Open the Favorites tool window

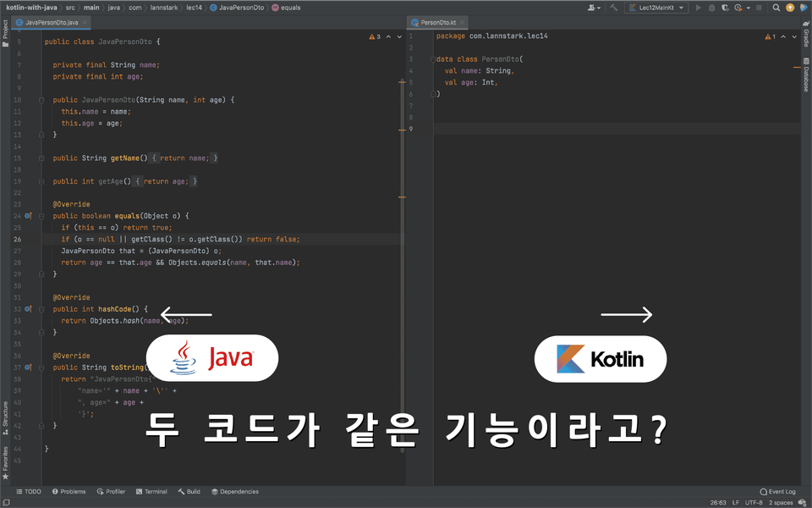(x=5, y=463)
